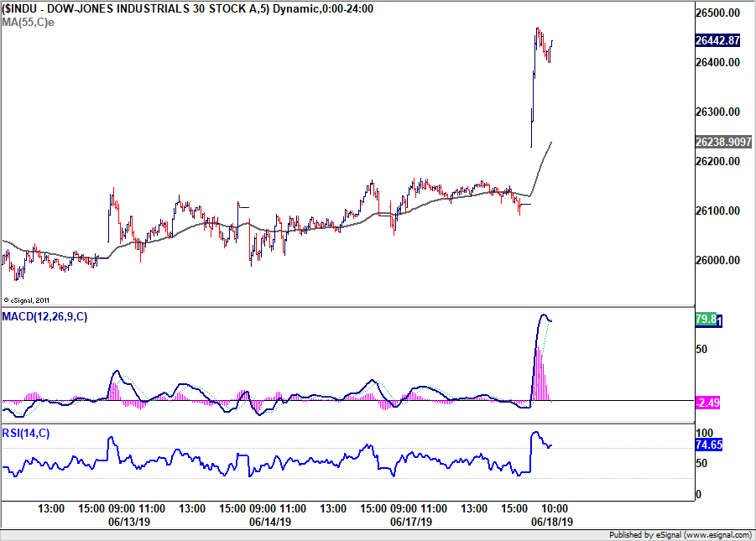Select the MACD(12,26,9,C) study label
This screenshot has height=541, width=756.
tap(44, 317)
